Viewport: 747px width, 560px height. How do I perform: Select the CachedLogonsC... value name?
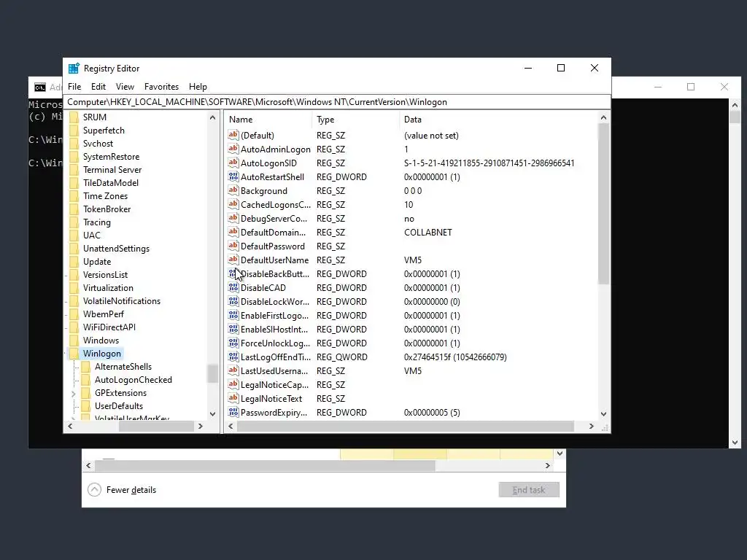tap(275, 204)
